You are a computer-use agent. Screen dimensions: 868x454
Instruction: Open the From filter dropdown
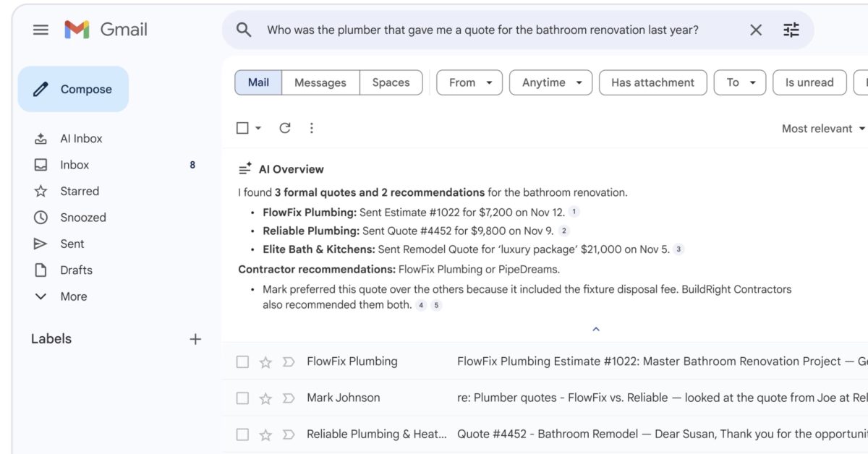(x=470, y=82)
